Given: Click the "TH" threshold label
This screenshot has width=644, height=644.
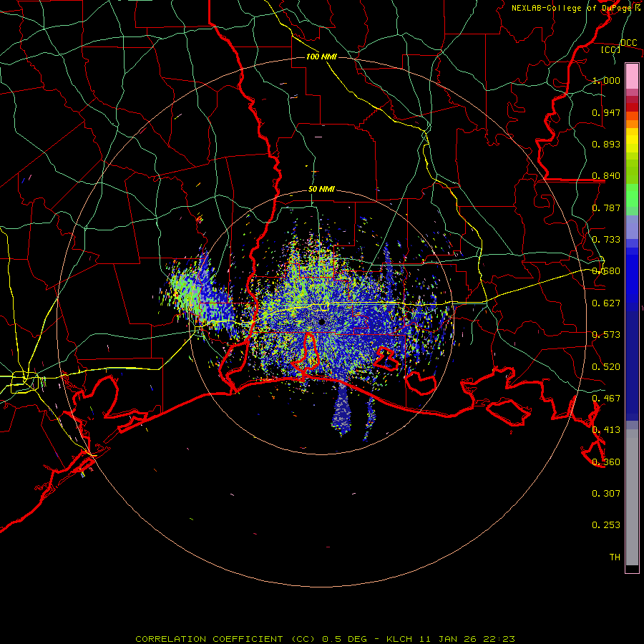Looking at the screenshot, I should point(615,557).
